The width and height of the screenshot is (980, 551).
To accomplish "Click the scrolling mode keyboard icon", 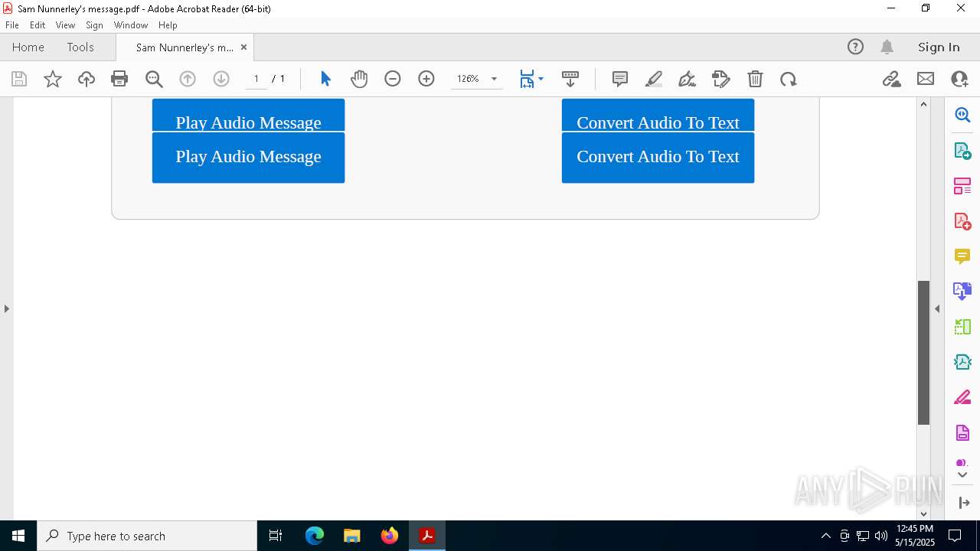I will (570, 79).
